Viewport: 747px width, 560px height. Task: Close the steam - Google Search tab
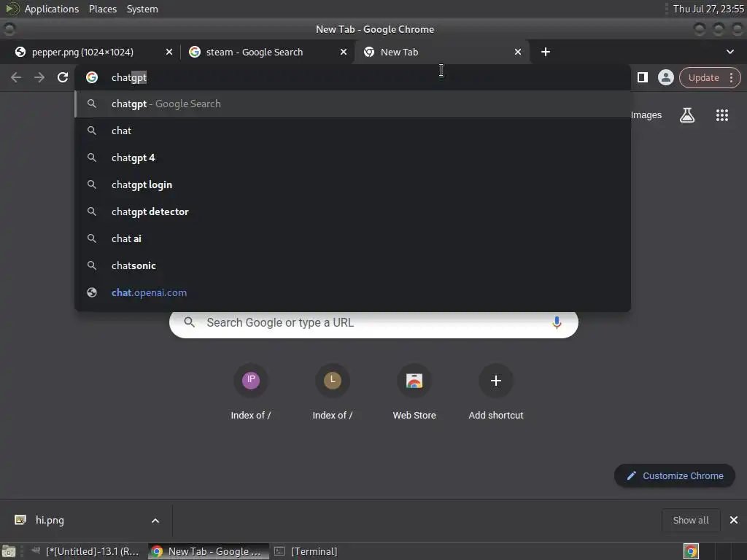click(x=343, y=52)
